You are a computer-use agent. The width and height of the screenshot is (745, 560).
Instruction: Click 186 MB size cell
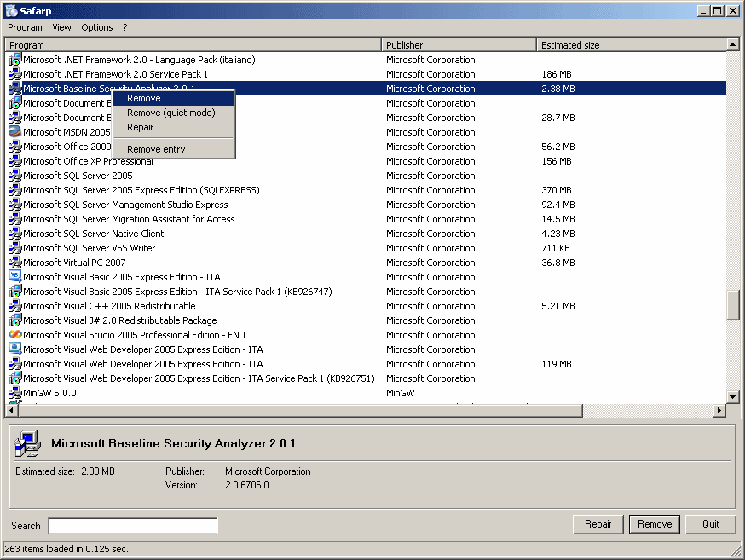[557, 74]
